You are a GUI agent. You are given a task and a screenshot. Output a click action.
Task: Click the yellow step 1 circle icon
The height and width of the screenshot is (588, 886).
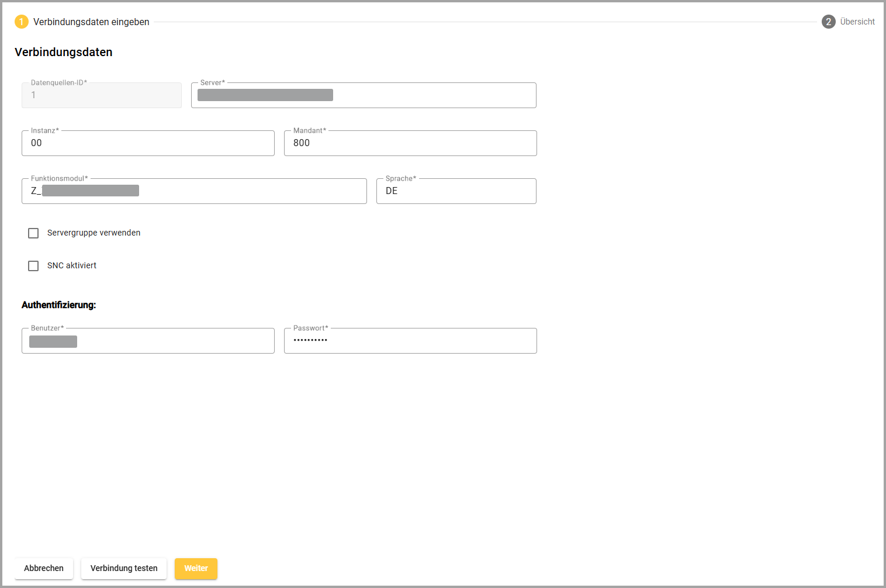[x=22, y=22]
